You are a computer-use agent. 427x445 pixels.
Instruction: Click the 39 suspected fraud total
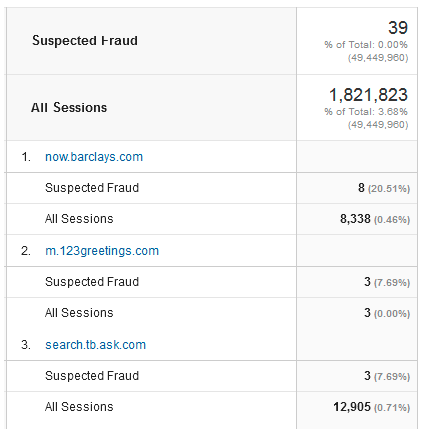pyautogui.click(x=398, y=28)
